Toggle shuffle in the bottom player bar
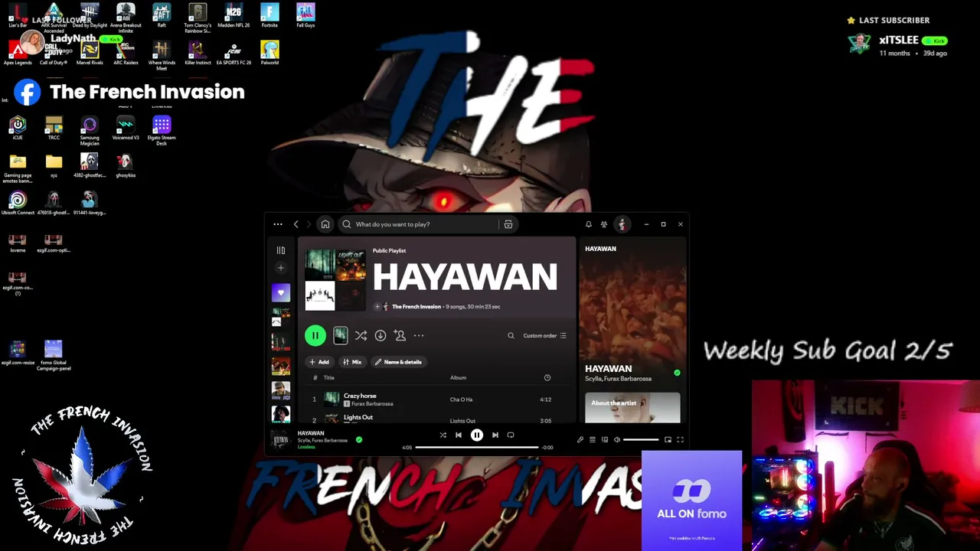 point(443,435)
